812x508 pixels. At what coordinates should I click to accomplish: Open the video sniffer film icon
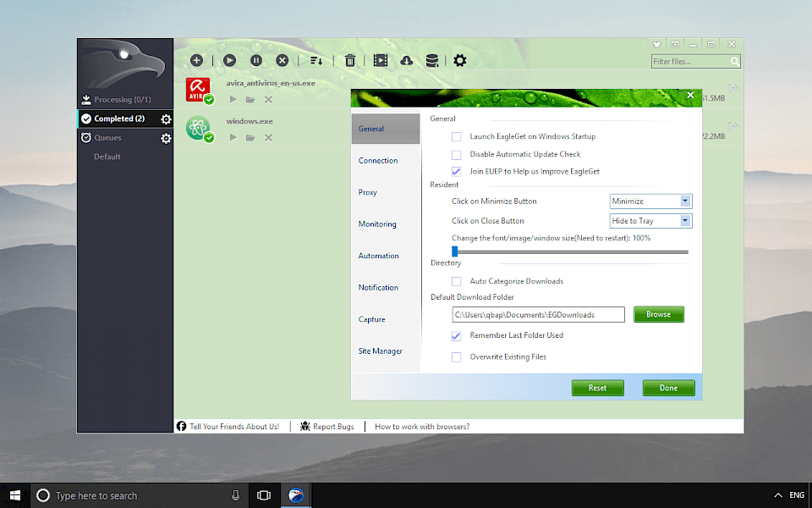coord(381,61)
